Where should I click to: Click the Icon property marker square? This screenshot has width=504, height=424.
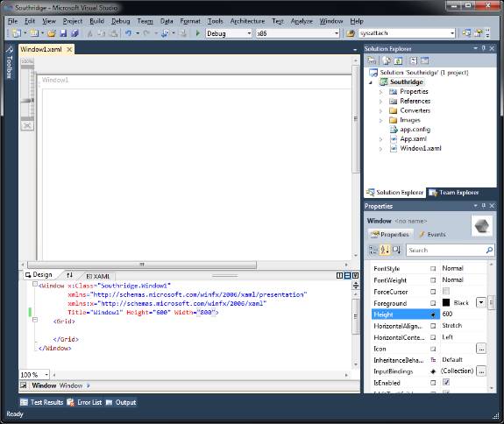[x=433, y=349]
